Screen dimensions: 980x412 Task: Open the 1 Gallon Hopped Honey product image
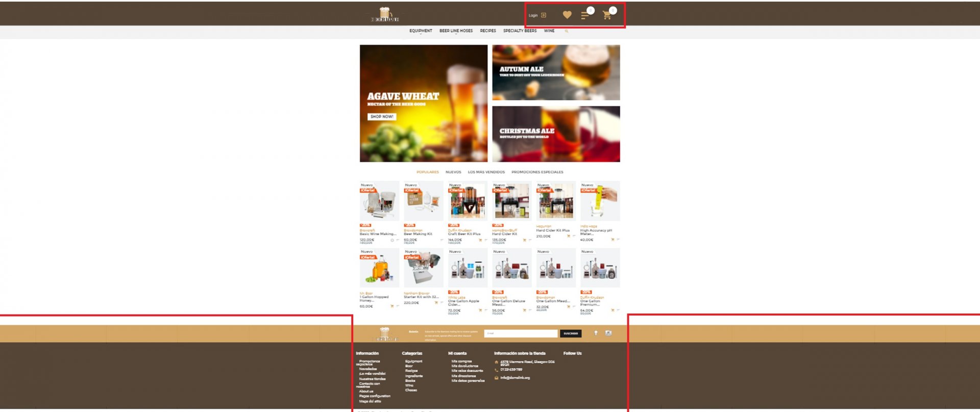tap(379, 268)
